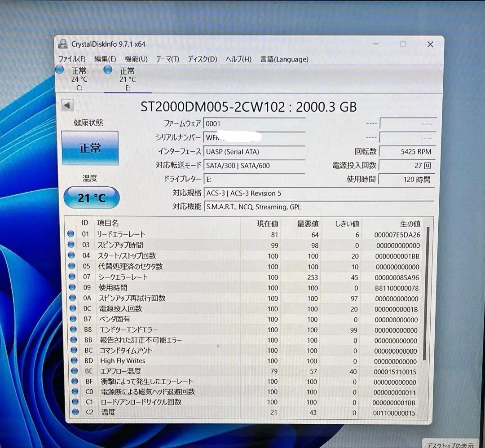This screenshot has width=485, height=448.
Task: Click the status icon for ID 0C 電源投入回数
Action: tap(73, 308)
